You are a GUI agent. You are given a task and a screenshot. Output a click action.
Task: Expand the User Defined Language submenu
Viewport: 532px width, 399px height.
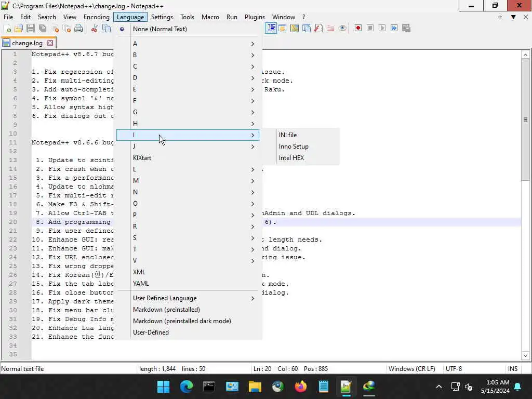pyautogui.click(x=188, y=298)
